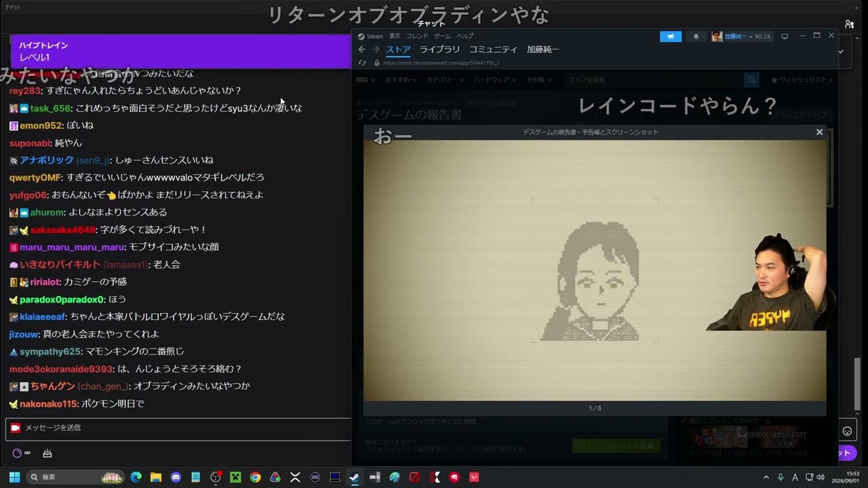The image size is (868, 488).
Task: Switch to ライブラリ tab
Action: (439, 49)
